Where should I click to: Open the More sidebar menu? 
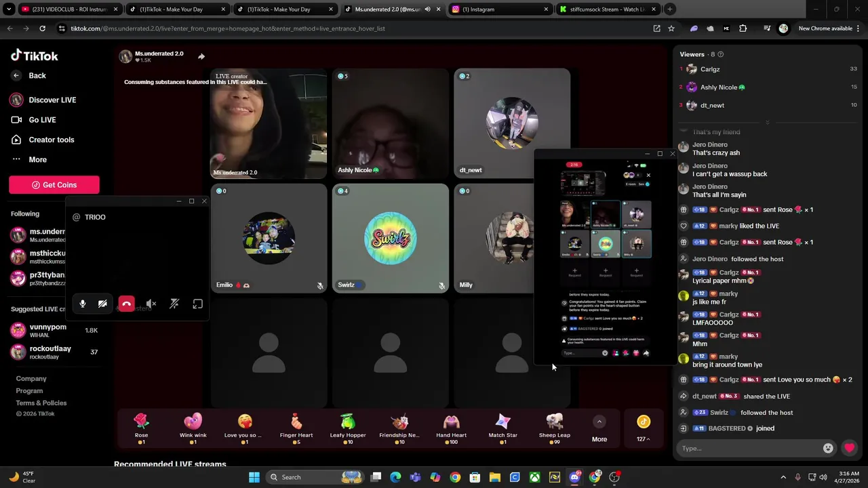pos(29,160)
